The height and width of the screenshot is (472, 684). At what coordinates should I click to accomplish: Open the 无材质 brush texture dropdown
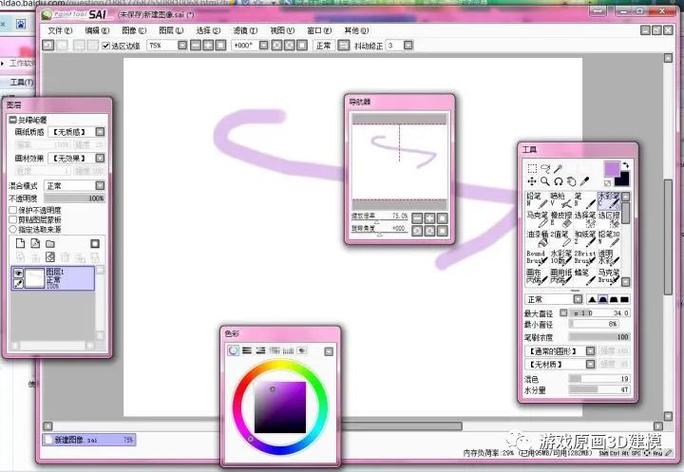click(x=590, y=364)
